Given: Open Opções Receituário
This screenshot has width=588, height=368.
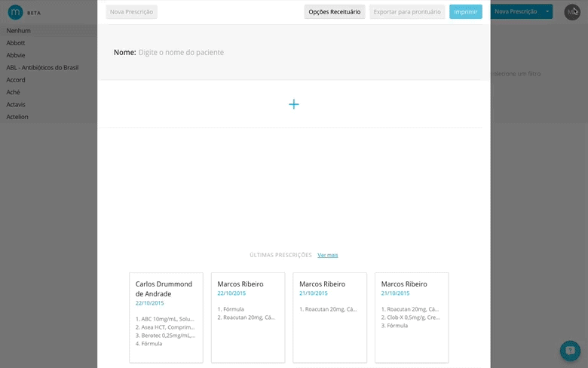Looking at the screenshot, I should 335,12.
